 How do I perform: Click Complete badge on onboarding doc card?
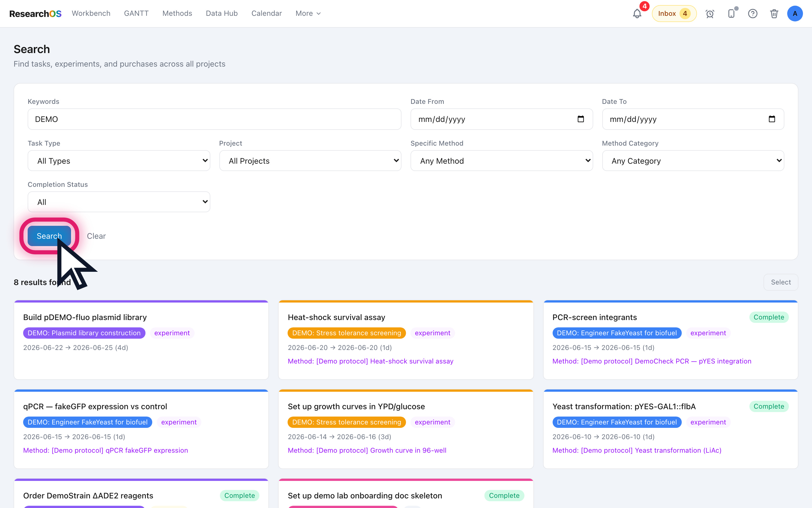click(504, 496)
